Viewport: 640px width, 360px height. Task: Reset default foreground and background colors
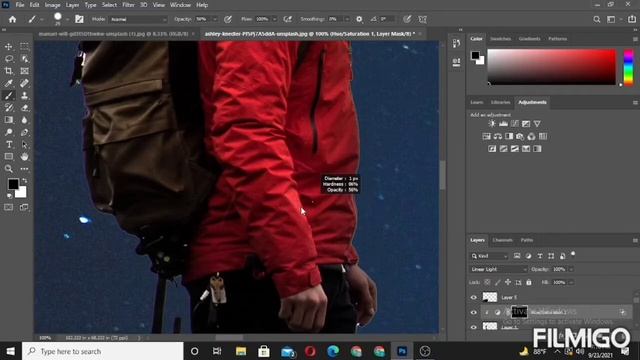9,196
